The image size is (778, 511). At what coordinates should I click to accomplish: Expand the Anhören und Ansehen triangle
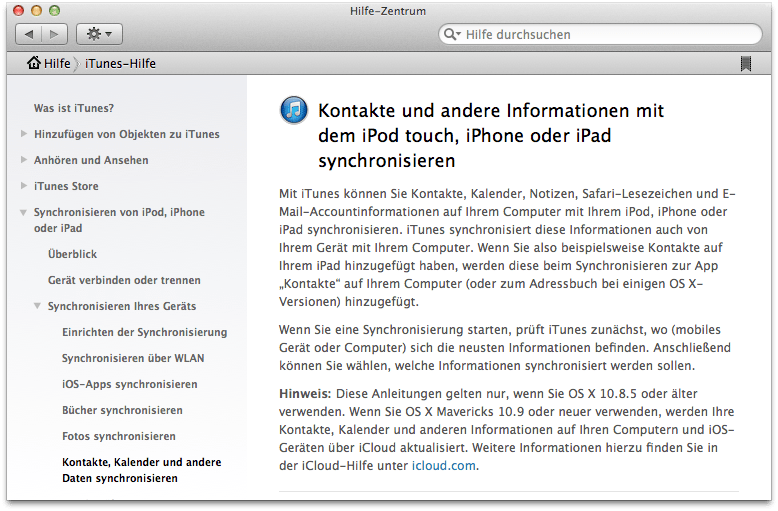pos(23,160)
